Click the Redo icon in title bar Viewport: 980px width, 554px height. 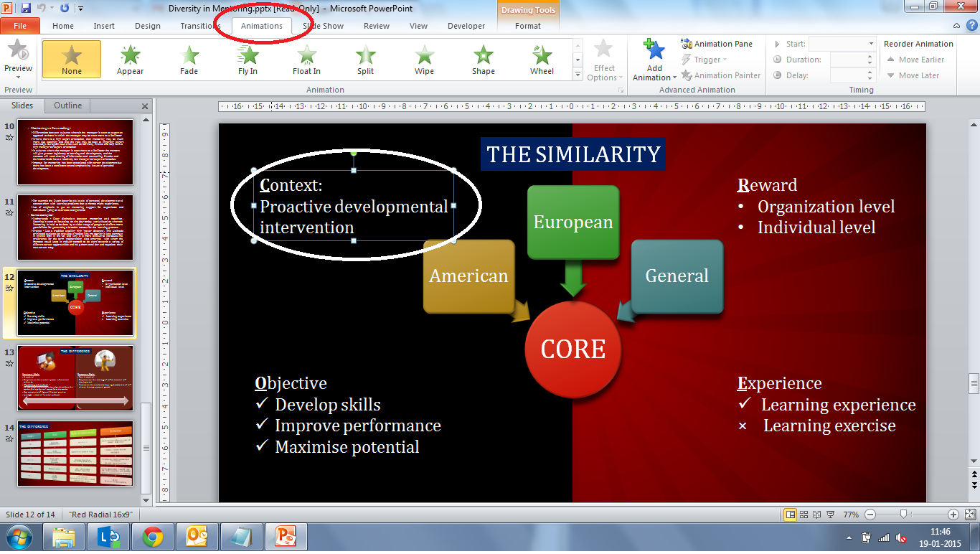65,9
